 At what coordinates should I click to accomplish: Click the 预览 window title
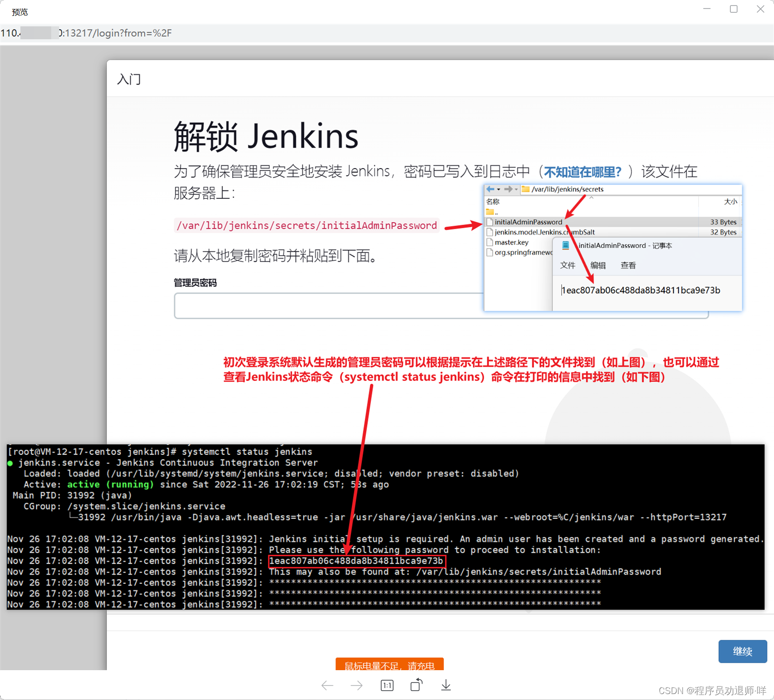pyautogui.click(x=20, y=12)
